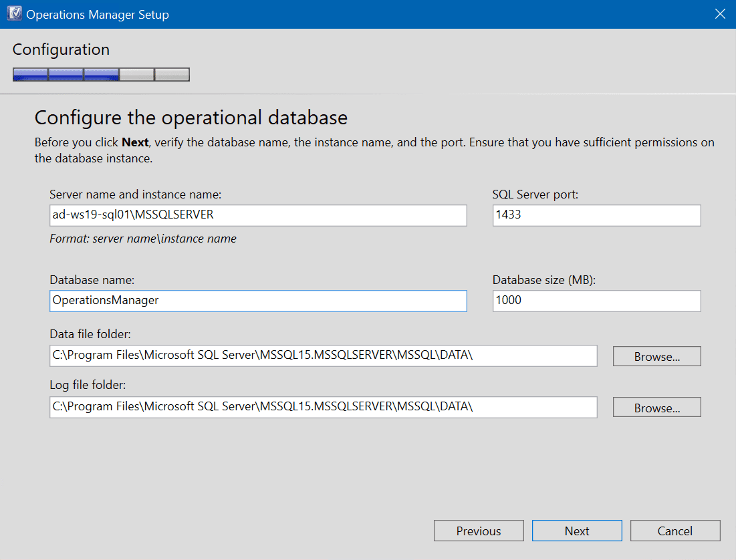Screen dimensions: 736x560
Task: Click the Browse button for Log file folder
Action: pyautogui.click(x=656, y=407)
